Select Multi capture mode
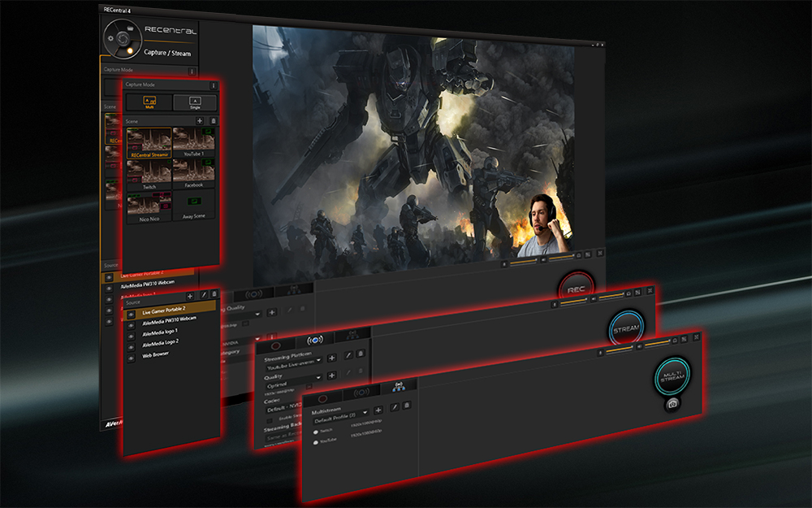The image size is (812, 508). (149, 102)
